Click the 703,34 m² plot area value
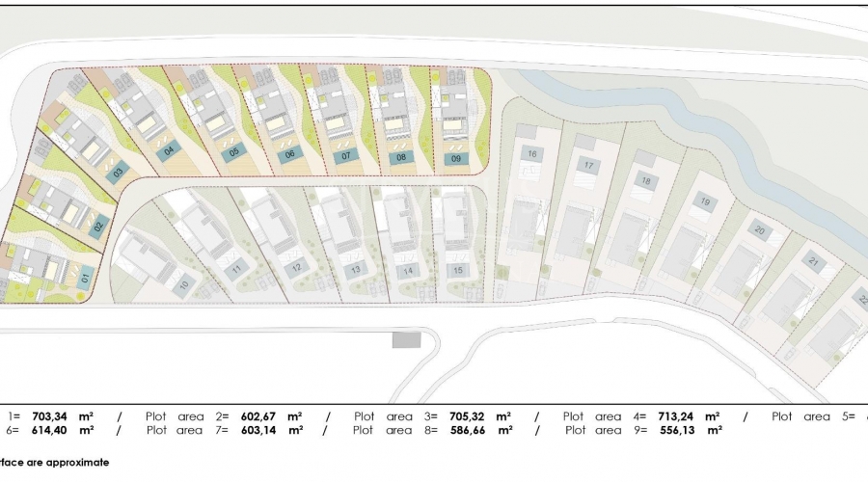This screenshot has width=868, height=482. (x=63, y=416)
